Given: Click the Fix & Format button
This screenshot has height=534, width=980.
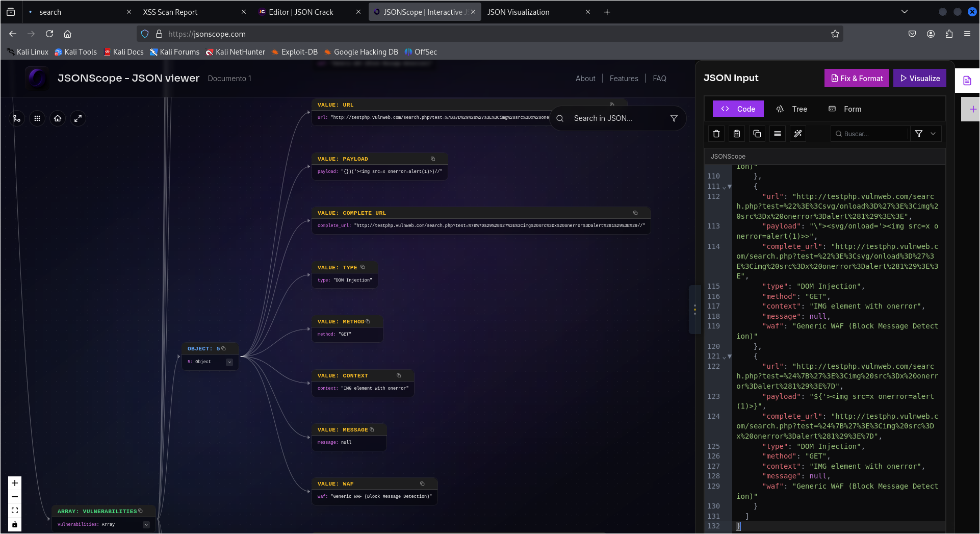Looking at the screenshot, I should (x=857, y=78).
